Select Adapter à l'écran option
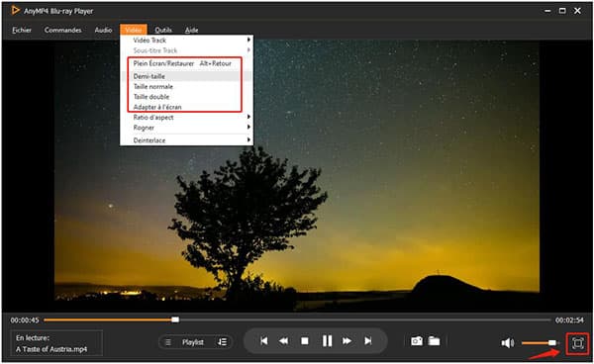This screenshot has height=364, width=594. (185, 107)
